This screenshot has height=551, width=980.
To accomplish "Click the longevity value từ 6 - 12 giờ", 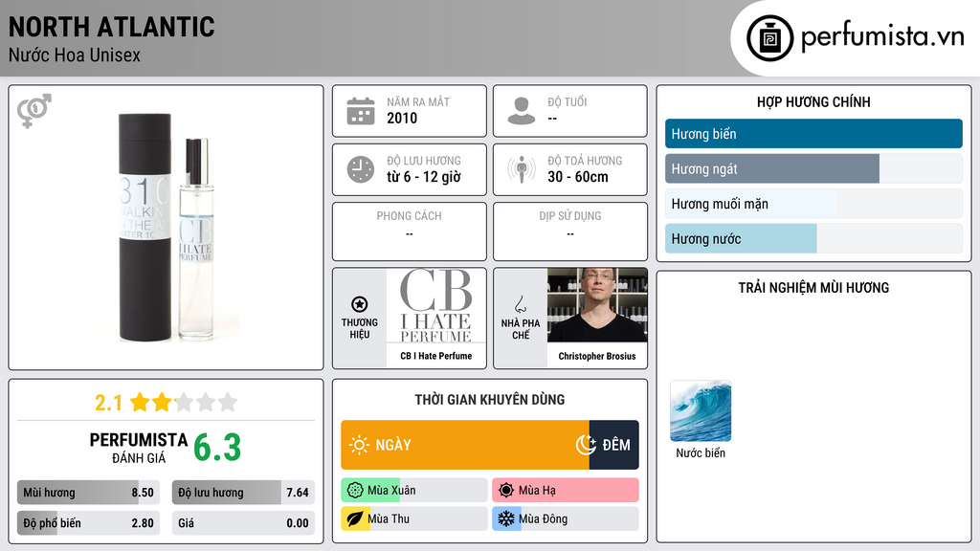I will [x=423, y=177].
